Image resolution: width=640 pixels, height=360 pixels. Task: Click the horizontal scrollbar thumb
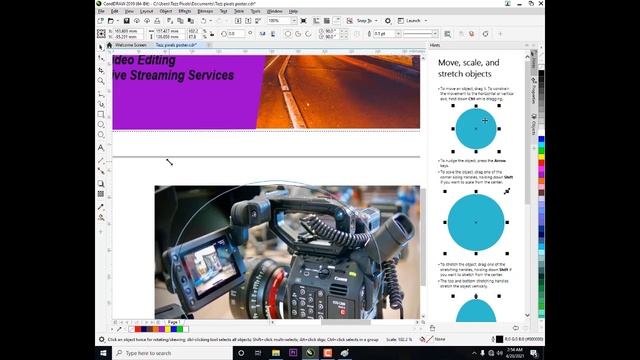[346, 322]
